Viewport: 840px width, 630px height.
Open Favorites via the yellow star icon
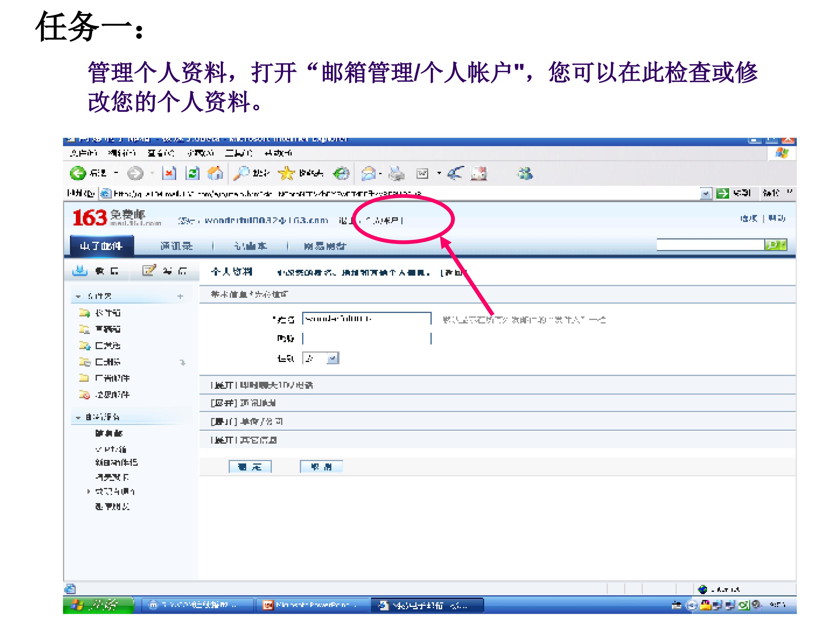[x=287, y=174]
